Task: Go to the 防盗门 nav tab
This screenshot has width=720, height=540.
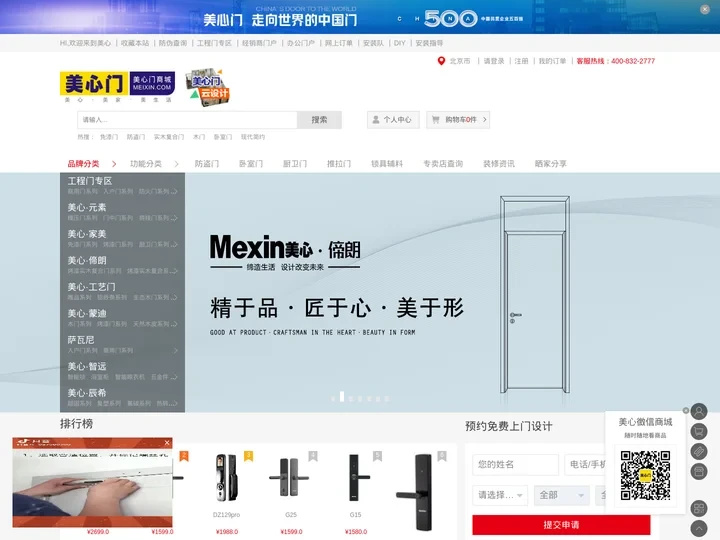Action: (207, 164)
